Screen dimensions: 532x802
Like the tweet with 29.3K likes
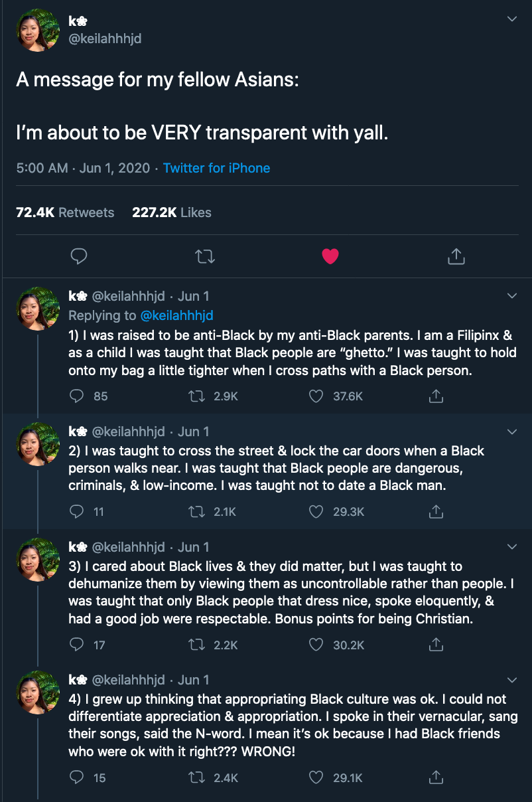(316, 512)
